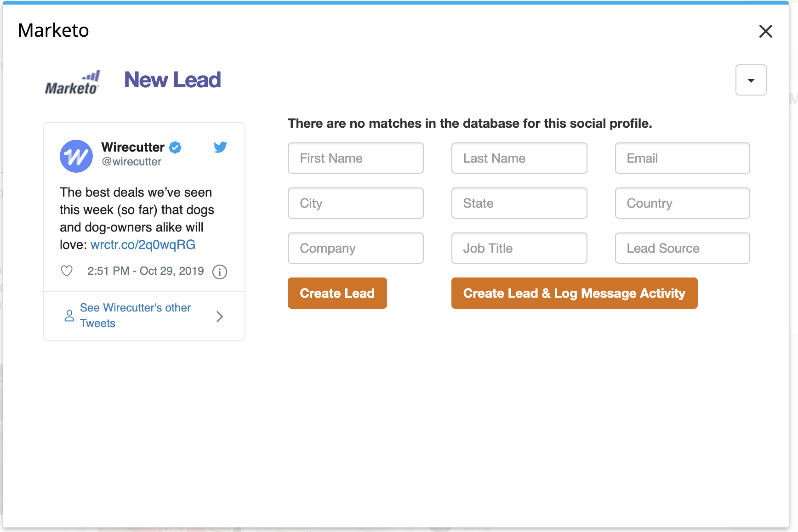Close the Marketo dialog
Screen dimensions: 798x532
[x=765, y=31]
